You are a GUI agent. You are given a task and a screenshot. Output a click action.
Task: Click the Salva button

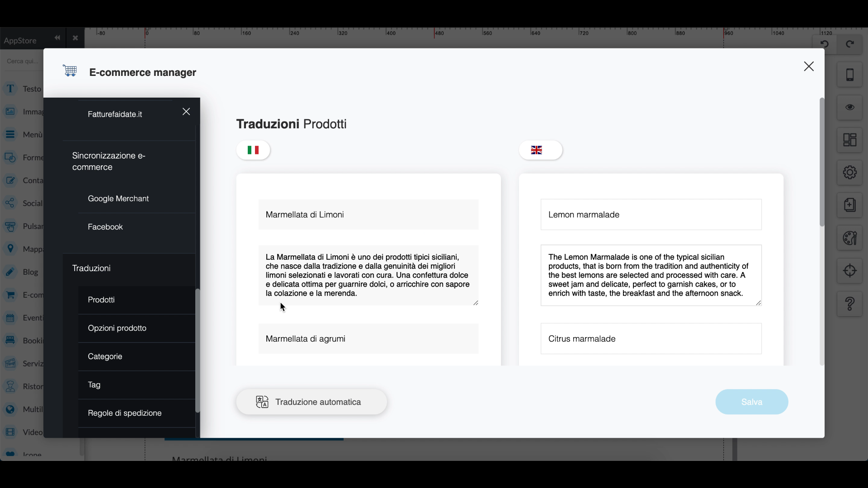point(751,402)
